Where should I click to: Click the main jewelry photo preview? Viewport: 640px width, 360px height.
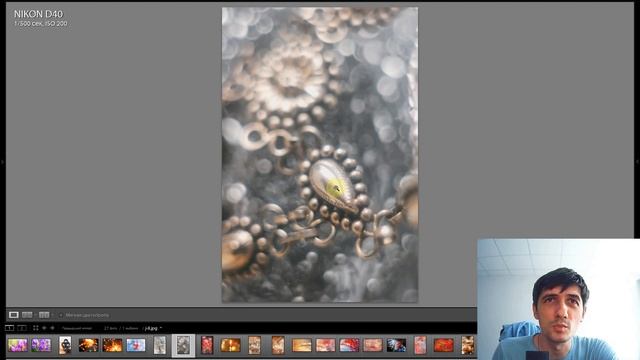pyautogui.click(x=320, y=155)
